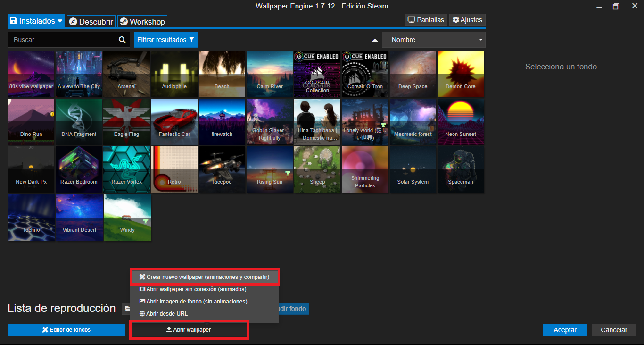644x345 pixels.
Task: Pick the Arsenal wallpaper thumbnail
Action: point(127,75)
